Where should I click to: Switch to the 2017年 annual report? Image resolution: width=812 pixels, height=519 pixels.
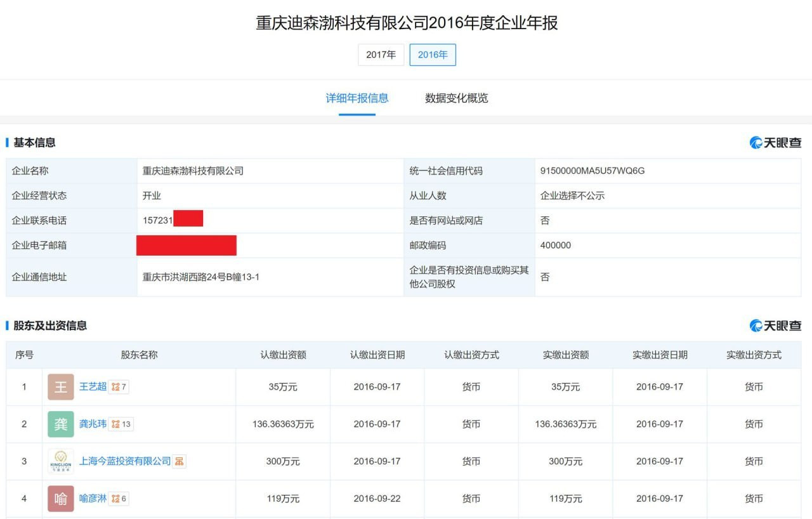coord(381,55)
